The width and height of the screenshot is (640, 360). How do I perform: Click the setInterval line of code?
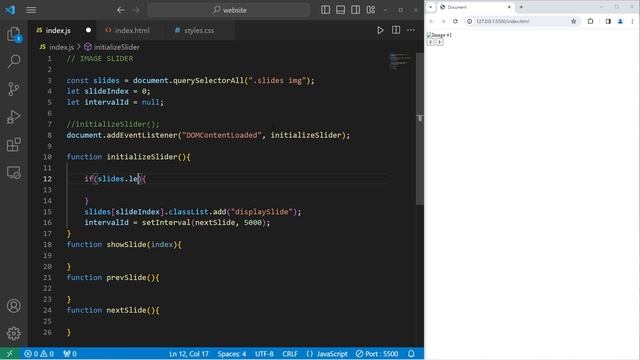tap(177, 222)
